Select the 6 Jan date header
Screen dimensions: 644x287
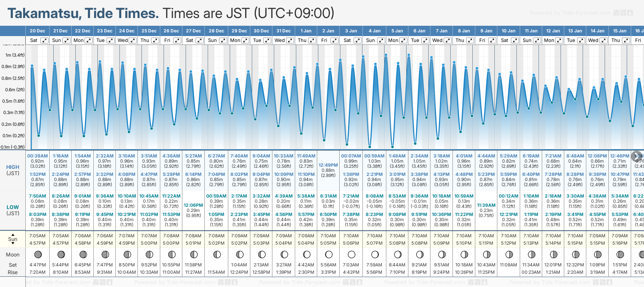click(419, 31)
